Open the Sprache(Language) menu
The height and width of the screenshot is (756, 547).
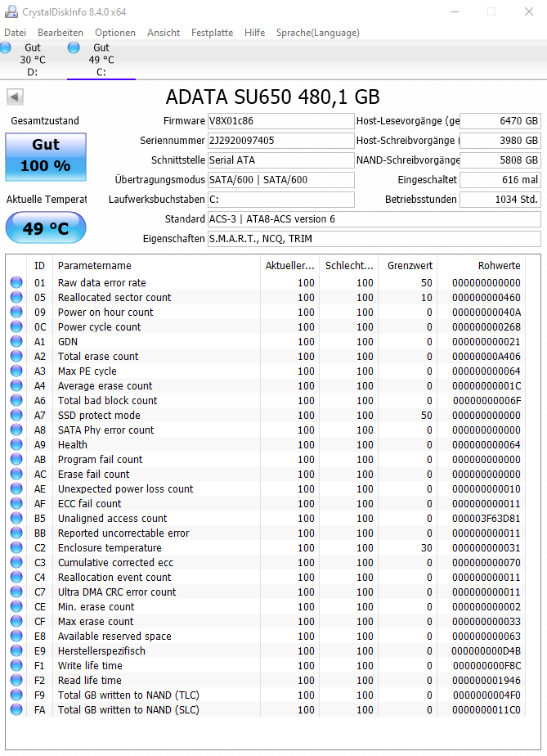(317, 32)
